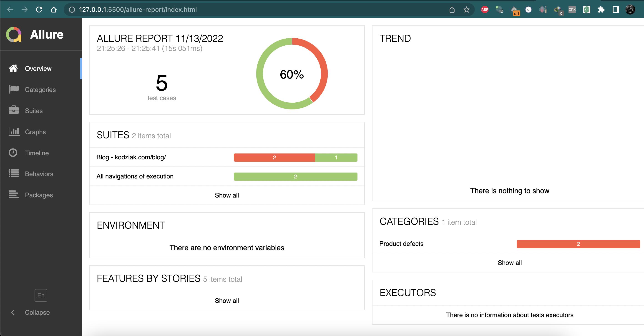
Task: Click the Allure logo icon
Action: [14, 35]
